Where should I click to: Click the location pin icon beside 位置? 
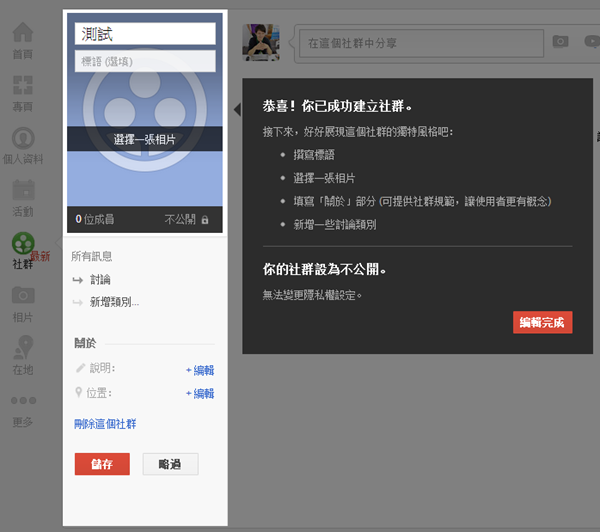pos(78,392)
